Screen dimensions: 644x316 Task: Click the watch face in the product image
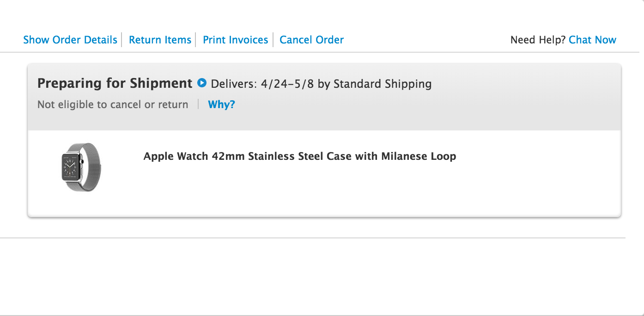(71, 167)
